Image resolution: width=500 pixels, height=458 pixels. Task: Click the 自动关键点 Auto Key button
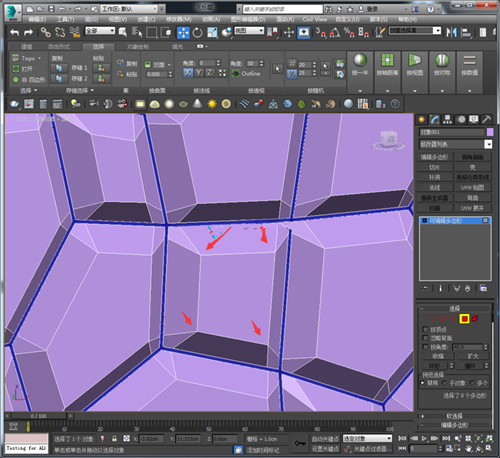pyautogui.click(x=325, y=439)
